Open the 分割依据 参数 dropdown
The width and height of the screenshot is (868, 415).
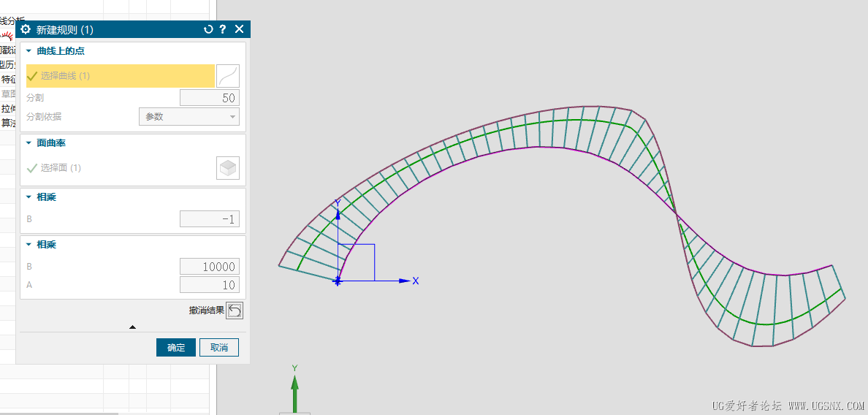pos(189,117)
